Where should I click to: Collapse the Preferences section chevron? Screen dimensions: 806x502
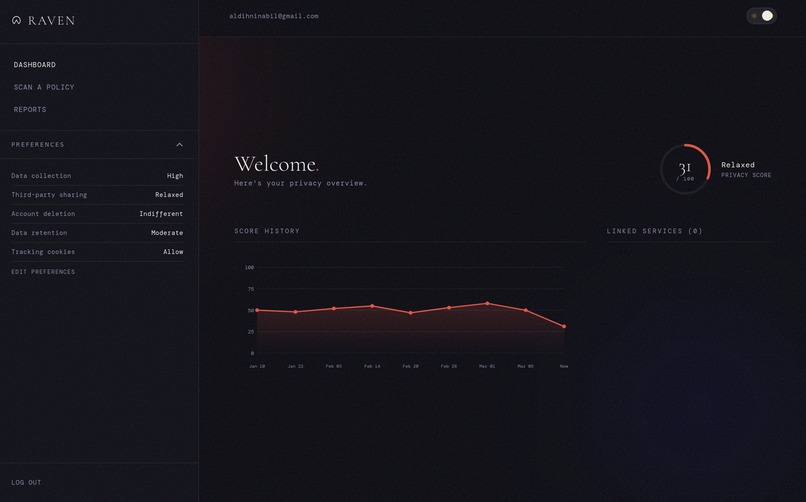[179, 144]
